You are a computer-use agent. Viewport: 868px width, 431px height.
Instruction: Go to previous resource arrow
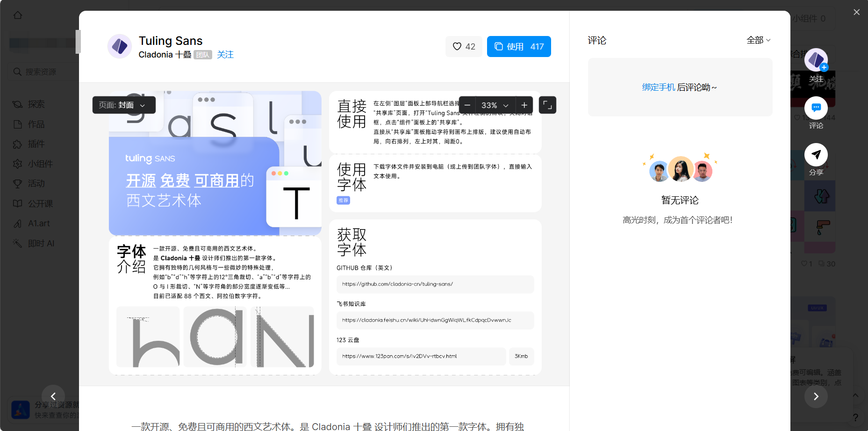pos(53,396)
